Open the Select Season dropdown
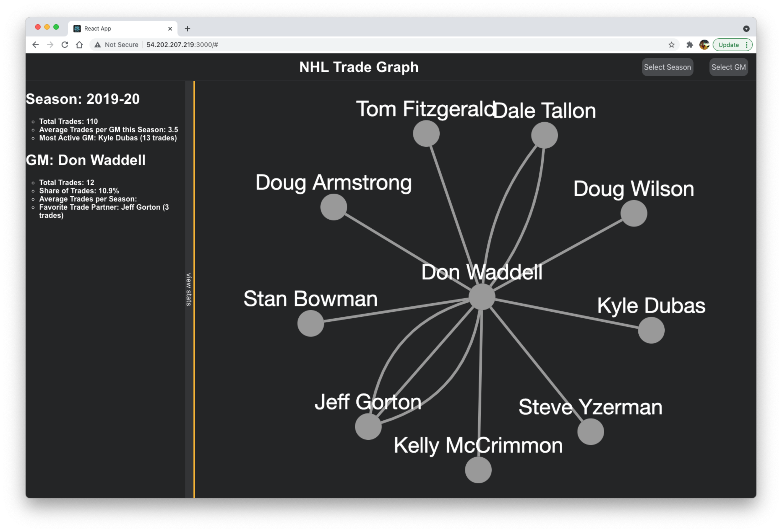The image size is (782, 532). click(667, 67)
